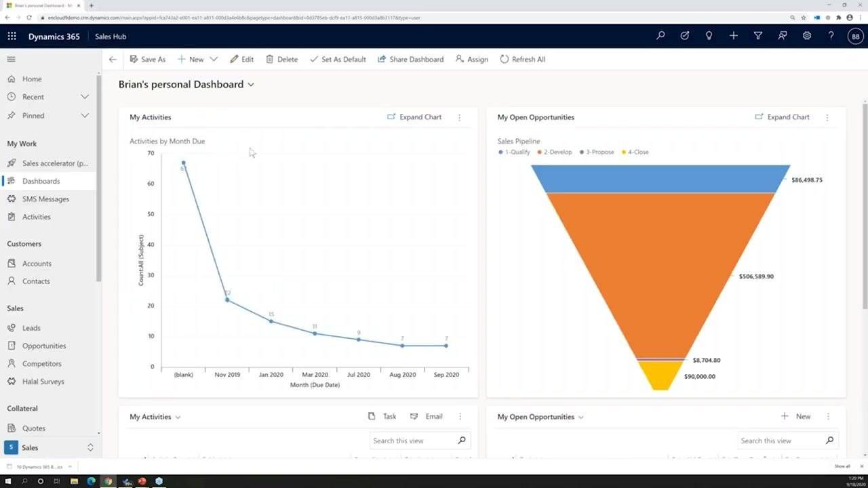Open the settings gear icon
Screen dimensions: 868x488
807,36
